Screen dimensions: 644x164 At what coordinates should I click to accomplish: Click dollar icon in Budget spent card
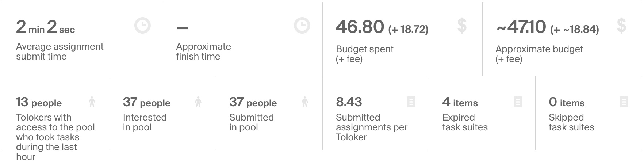pyautogui.click(x=462, y=26)
